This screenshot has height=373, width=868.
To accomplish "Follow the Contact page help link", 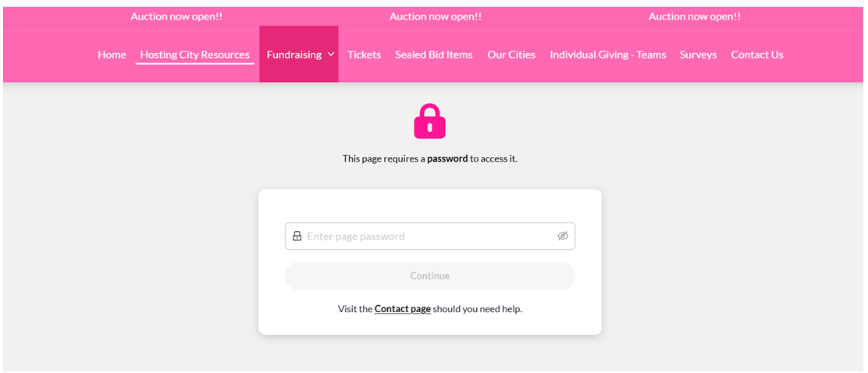I will pyautogui.click(x=403, y=309).
